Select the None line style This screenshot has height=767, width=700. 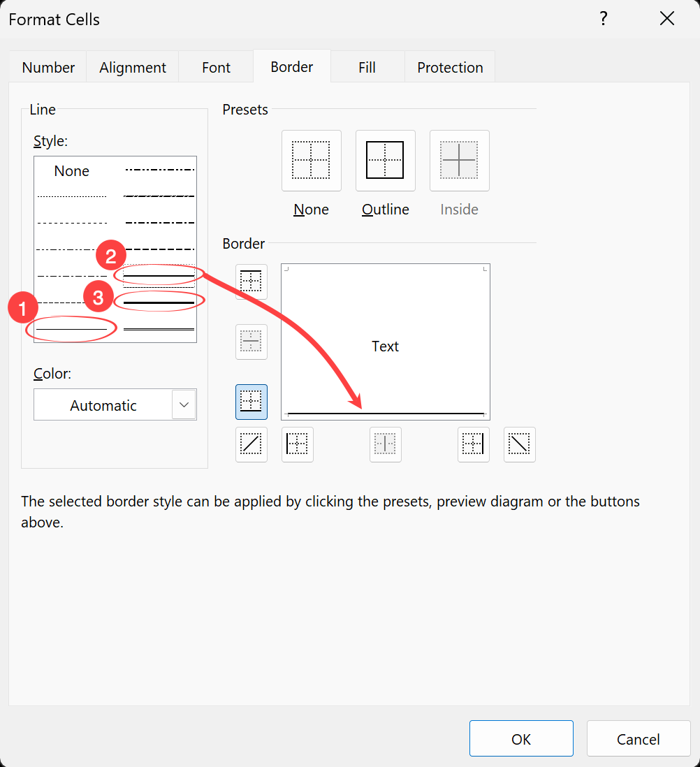[72, 171]
